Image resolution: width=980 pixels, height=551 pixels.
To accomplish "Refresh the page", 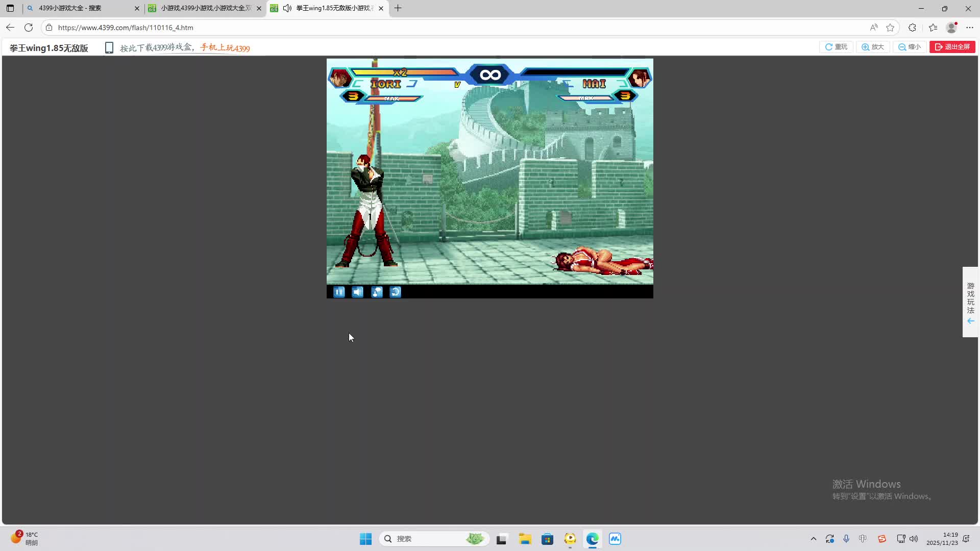I will coord(29,28).
